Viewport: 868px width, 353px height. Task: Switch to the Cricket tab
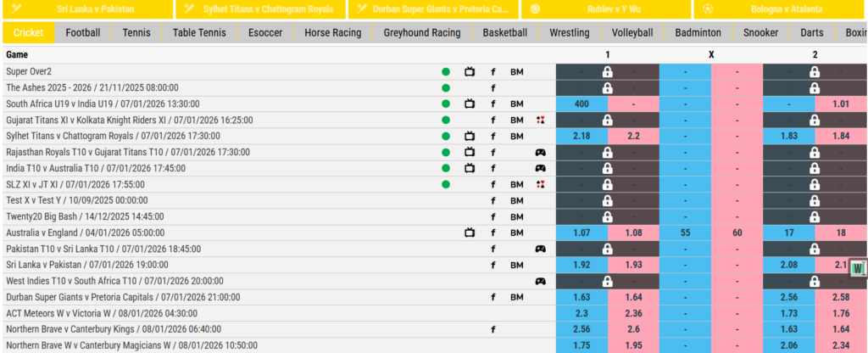(28, 33)
